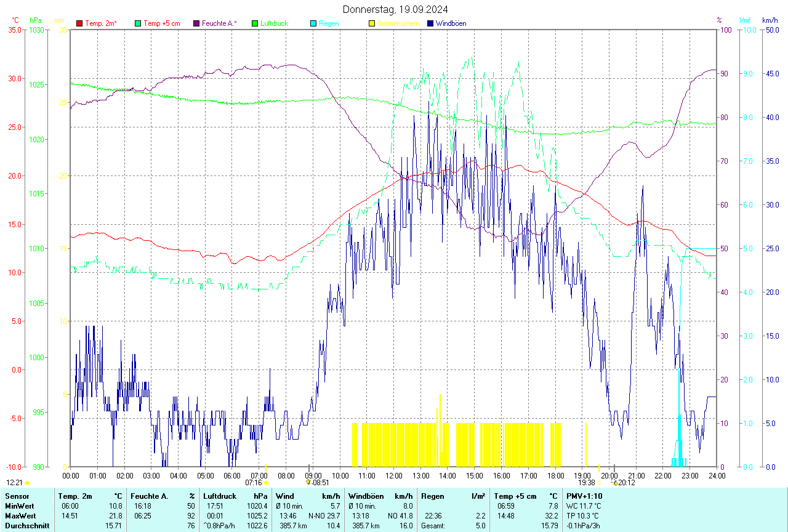Click the Temp +5 cm legend label
The height and width of the screenshot is (532, 788).
point(162,23)
